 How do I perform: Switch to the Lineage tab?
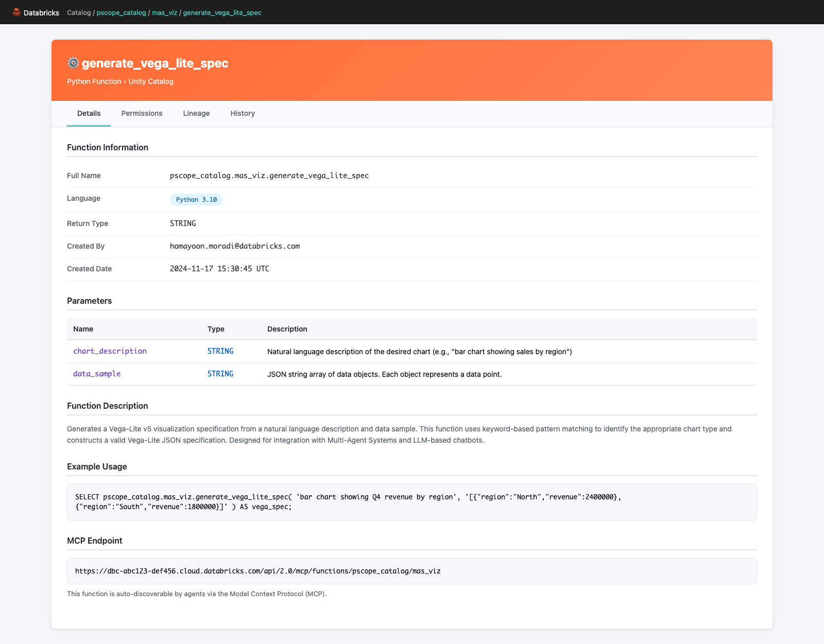tap(196, 113)
